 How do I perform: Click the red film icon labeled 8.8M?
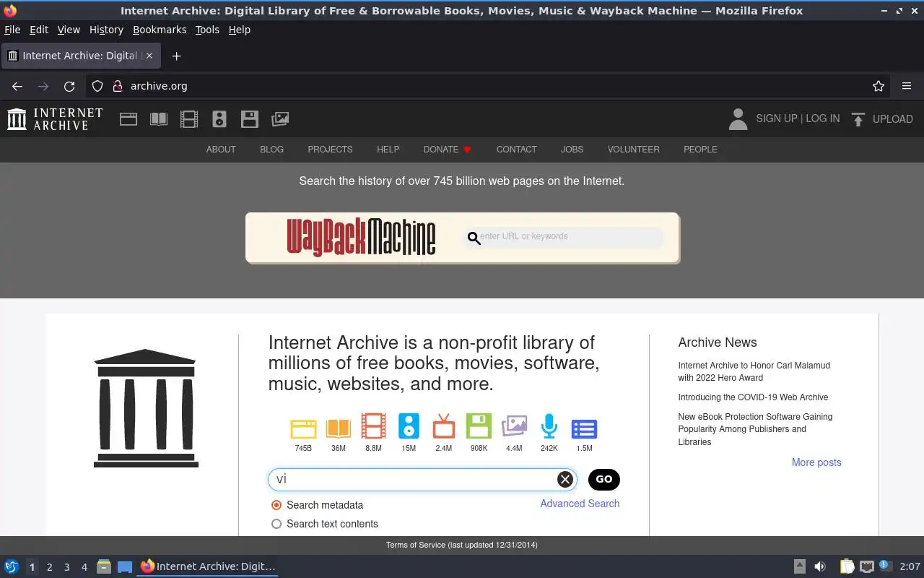click(x=373, y=426)
